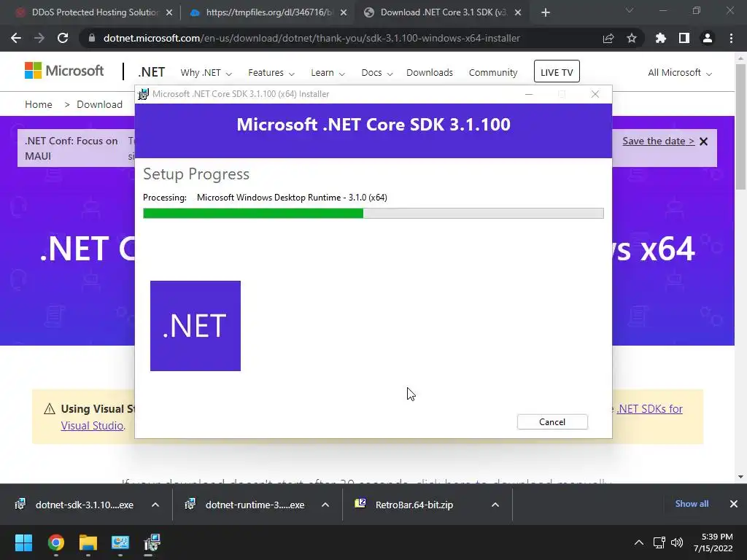The image size is (747, 560).
Task: Open a new browser tab
Action: 546,12
